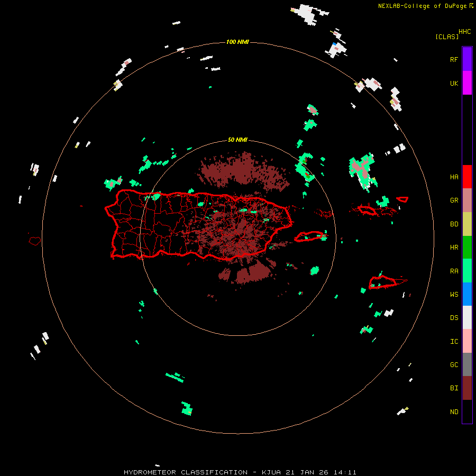Image resolution: width=476 pixels, height=476 pixels.
Task: Click the RF purple legend swatch
Action: click(x=467, y=59)
